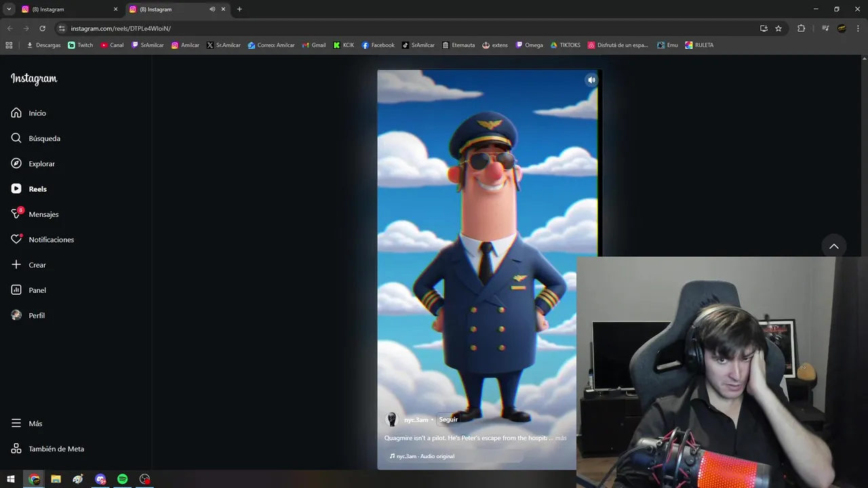Open File Explorer from taskbar

click(56, 479)
